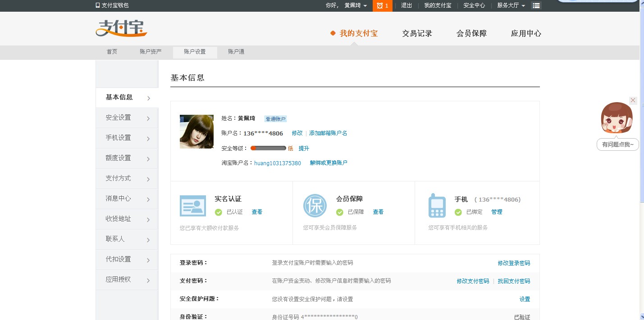This screenshot has height=320, width=644.
Task: Click 查看 under 会员保障
Action: point(378,212)
